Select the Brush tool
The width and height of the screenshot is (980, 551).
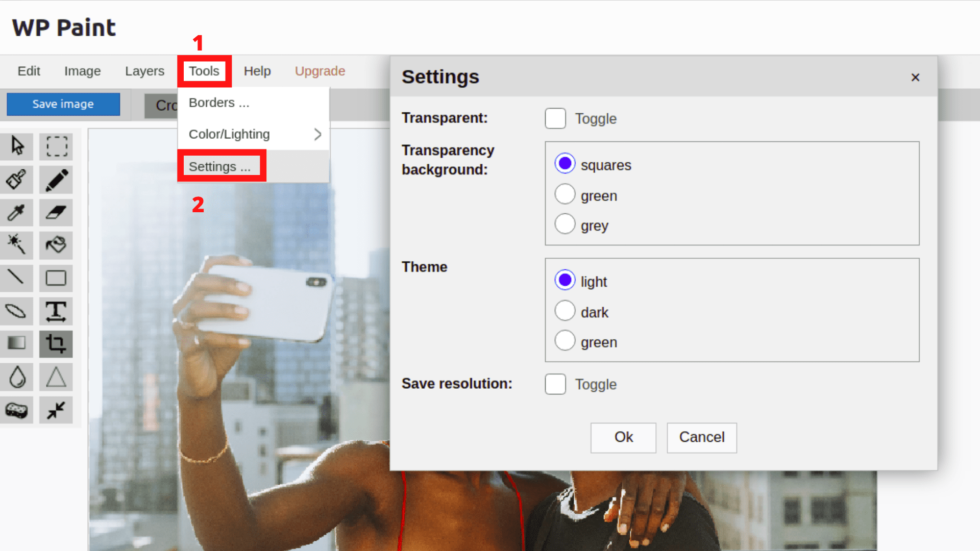(x=17, y=180)
